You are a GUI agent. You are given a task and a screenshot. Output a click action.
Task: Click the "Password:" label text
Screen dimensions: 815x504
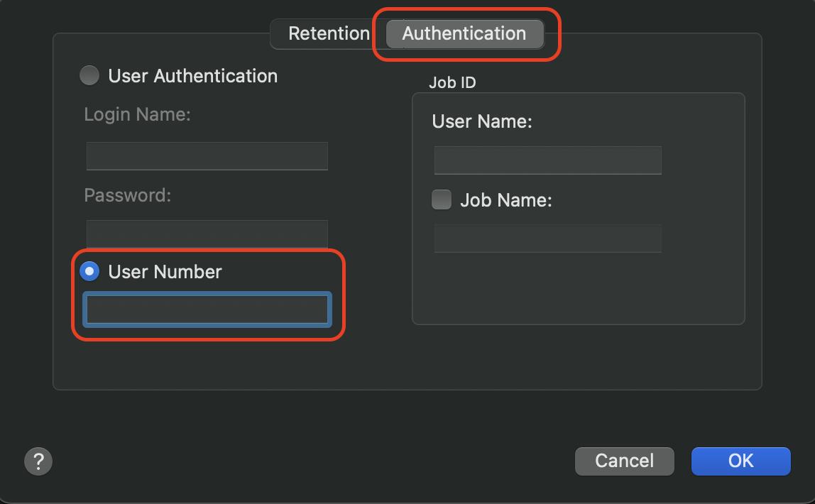pos(128,195)
